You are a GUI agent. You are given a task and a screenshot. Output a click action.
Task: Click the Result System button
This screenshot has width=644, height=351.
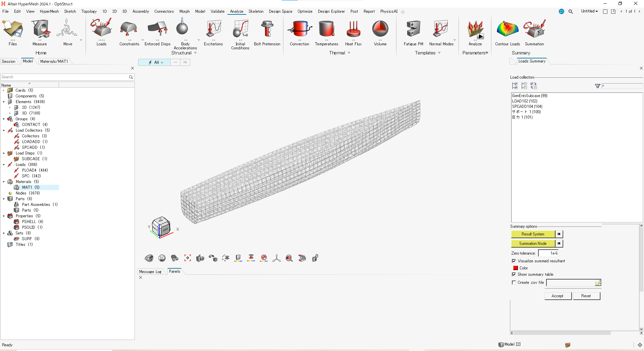click(x=533, y=234)
